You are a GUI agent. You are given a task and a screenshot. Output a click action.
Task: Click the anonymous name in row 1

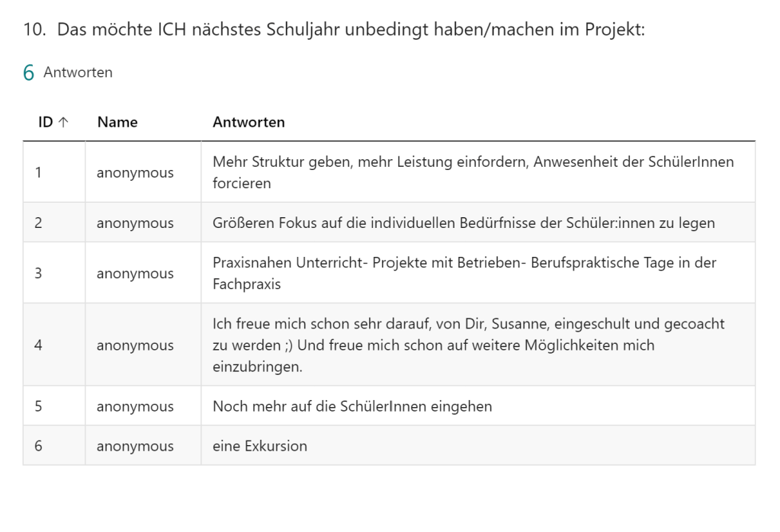135,172
